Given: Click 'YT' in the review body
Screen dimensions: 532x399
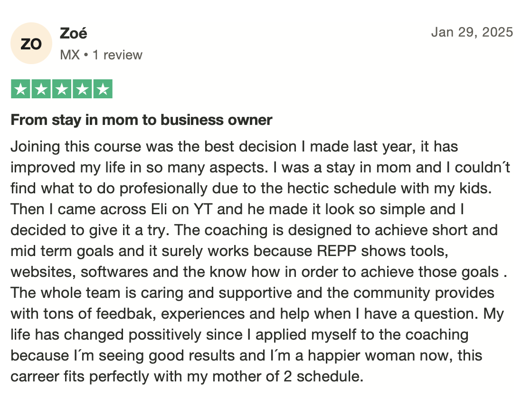Looking at the screenshot, I should (x=203, y=209).
